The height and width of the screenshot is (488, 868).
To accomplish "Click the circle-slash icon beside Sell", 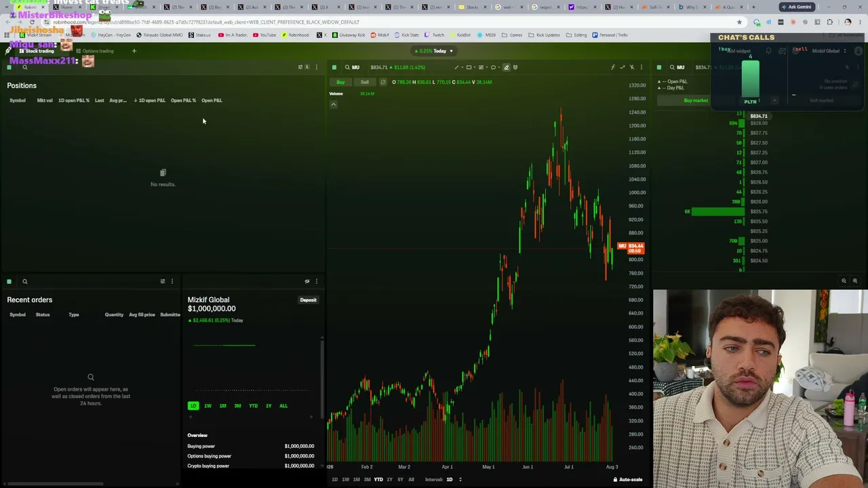I will (x=383, y=82).
